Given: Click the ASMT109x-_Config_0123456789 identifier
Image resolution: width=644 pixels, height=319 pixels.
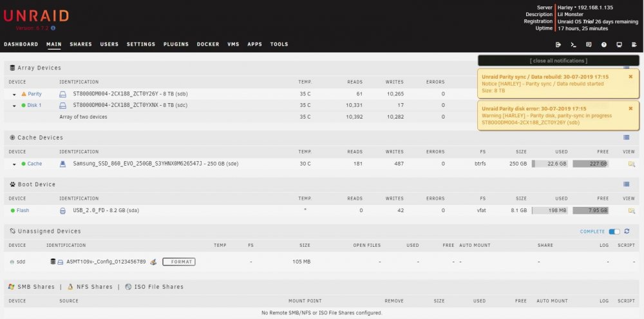Looking at the screenshot, I should pos(106,262).
